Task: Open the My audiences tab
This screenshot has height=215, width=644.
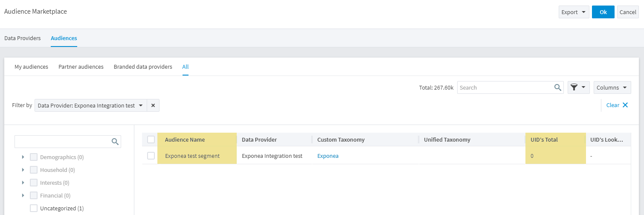Action: tap(31, 67)
